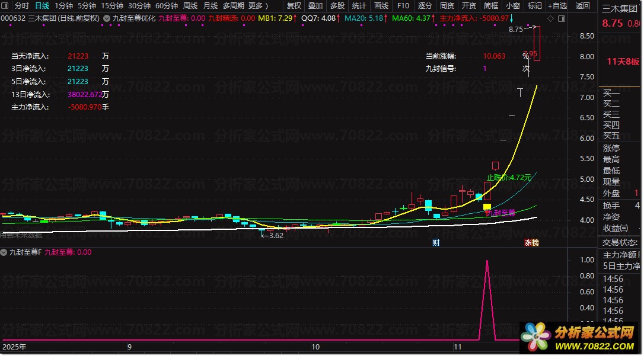The width and height of the screenshot is (644, 356).
Task: Open the 更多 periods expander
Action: pyautogui.click(x=259, y=6)
